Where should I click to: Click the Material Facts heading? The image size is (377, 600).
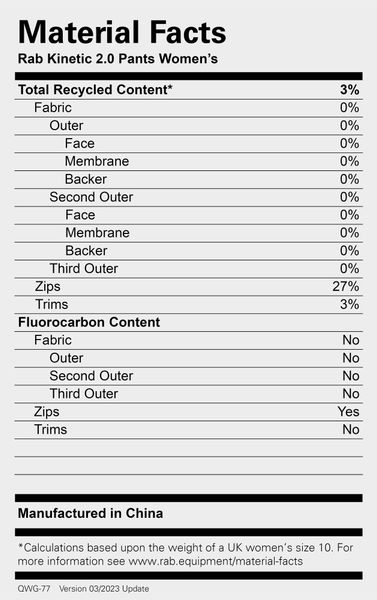coord(122,32)
